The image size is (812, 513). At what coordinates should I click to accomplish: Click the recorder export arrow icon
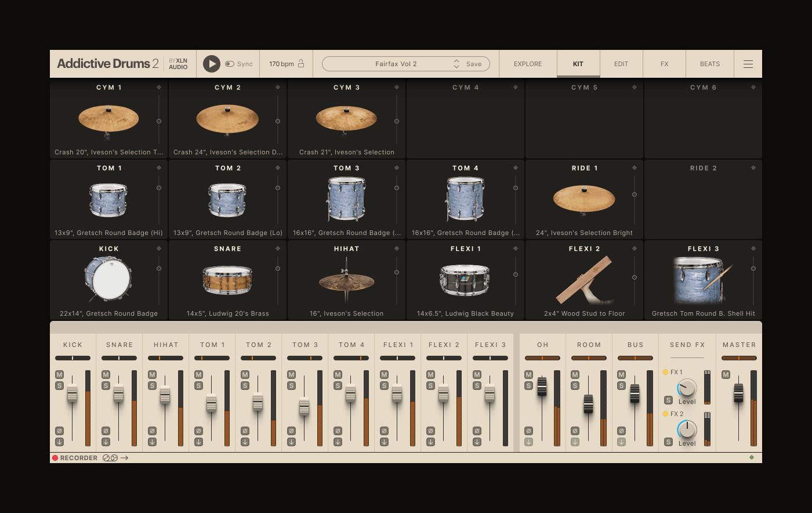pyautogui.click(x=124, y=458)
